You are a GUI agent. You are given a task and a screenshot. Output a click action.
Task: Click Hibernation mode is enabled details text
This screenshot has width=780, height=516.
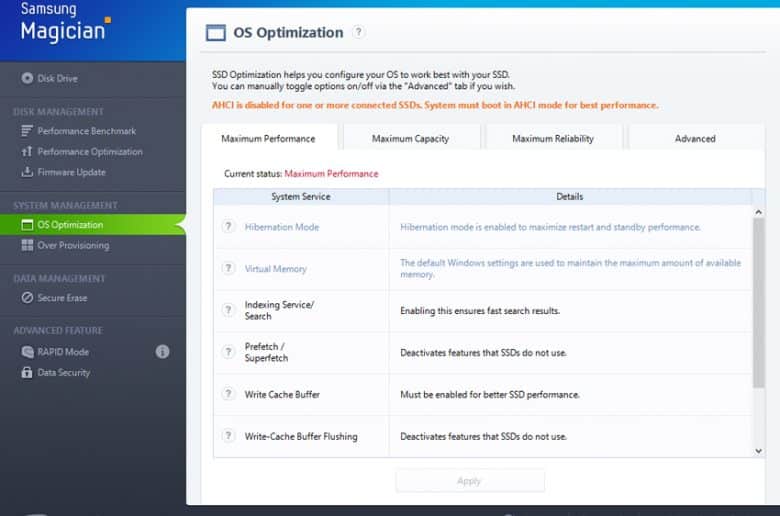pyautogui.click(x=550, y=227)
